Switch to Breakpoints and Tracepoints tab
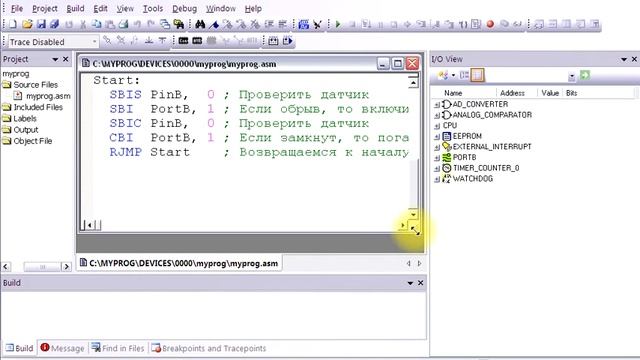Image resolution: width=640 pixels, height=360 pixels. coord(209,348)
